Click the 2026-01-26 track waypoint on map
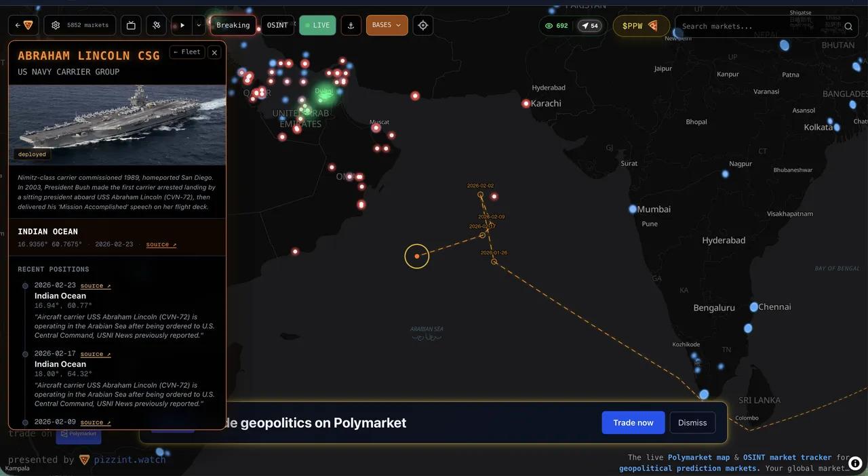 point(494,261)
